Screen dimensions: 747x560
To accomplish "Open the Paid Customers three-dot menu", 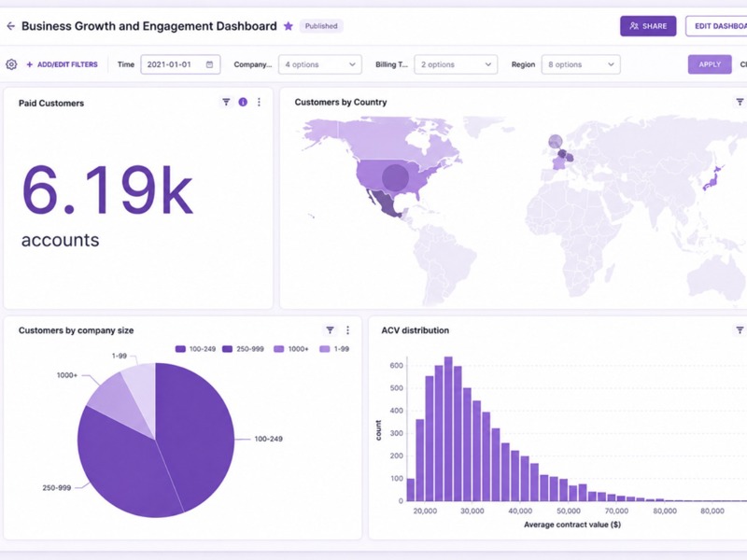I will pyautogui.click(x=260, y=102).
